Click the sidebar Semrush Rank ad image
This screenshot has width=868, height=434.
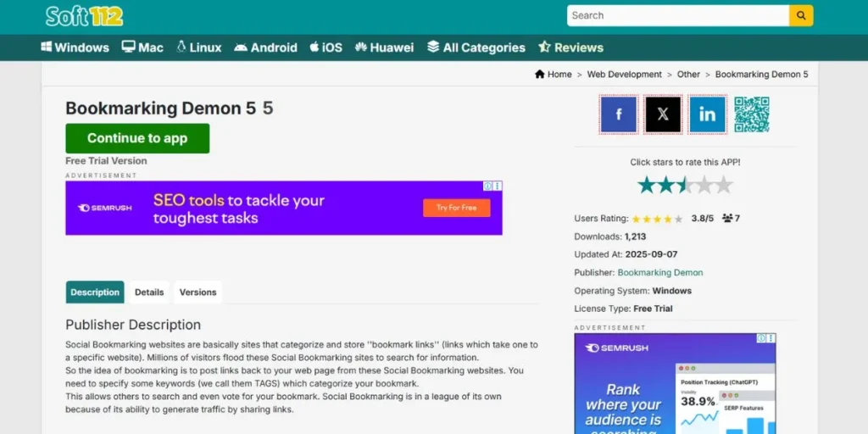(x=675, y=384)
